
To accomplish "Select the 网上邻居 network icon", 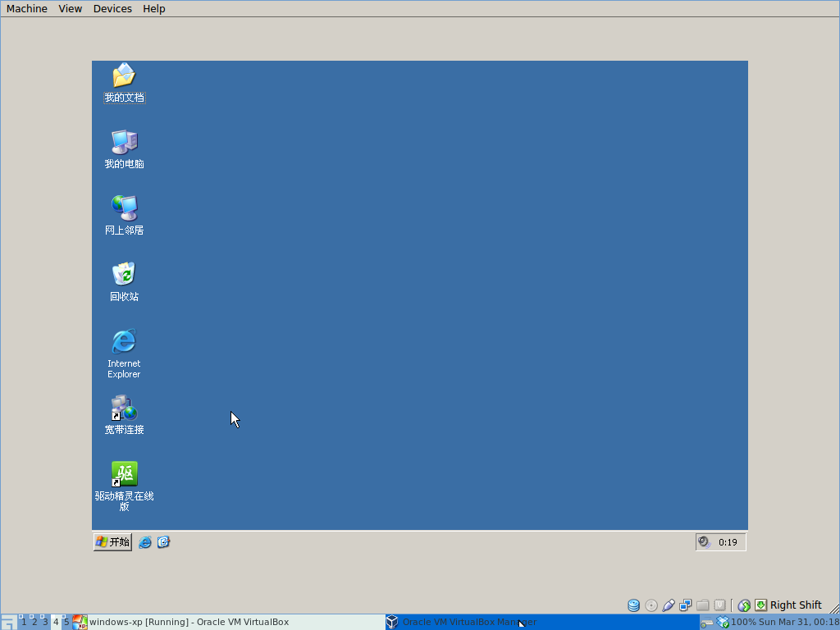I will click(x=125, y=216).
